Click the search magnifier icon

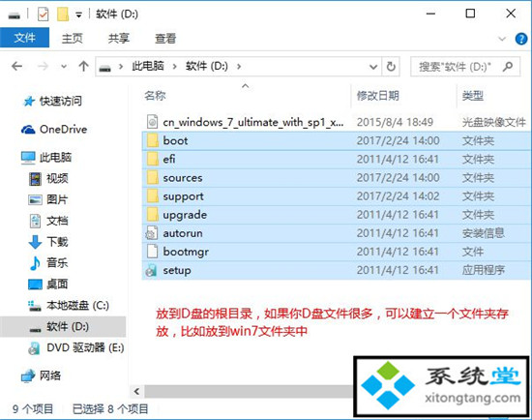pos(508,66)
